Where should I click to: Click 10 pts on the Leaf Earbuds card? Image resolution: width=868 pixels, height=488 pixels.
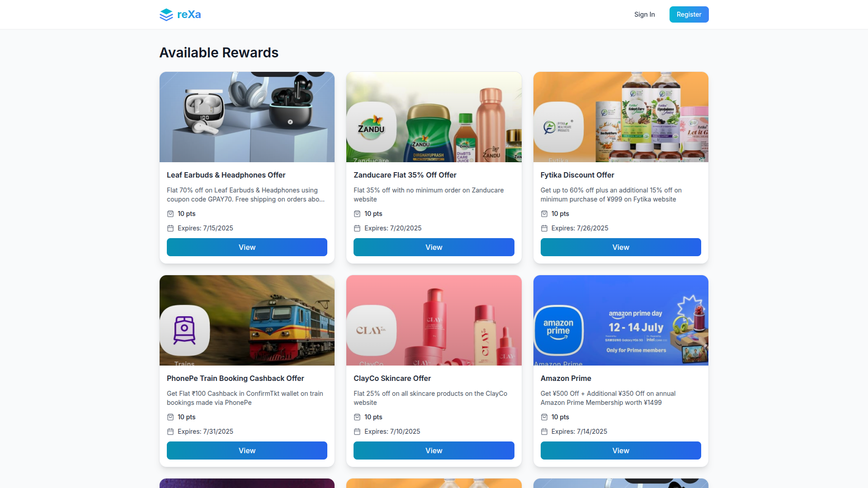tap(187, 214)
